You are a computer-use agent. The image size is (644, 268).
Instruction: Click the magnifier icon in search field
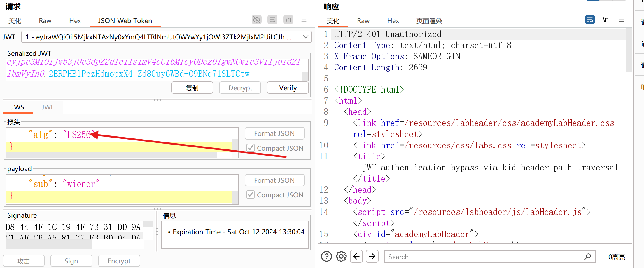pos(588,257)
